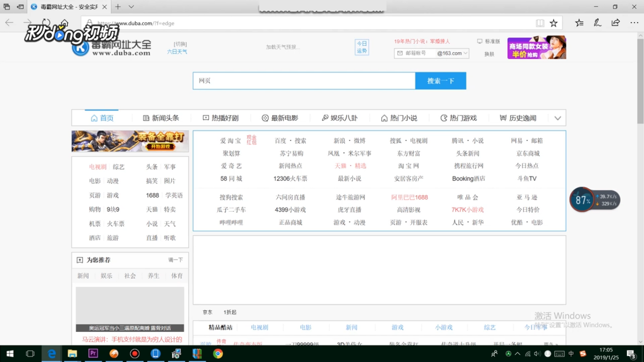644x362 pixels.
Task: Open the 163.com mail domain dropdown
Action: point(453,53)
